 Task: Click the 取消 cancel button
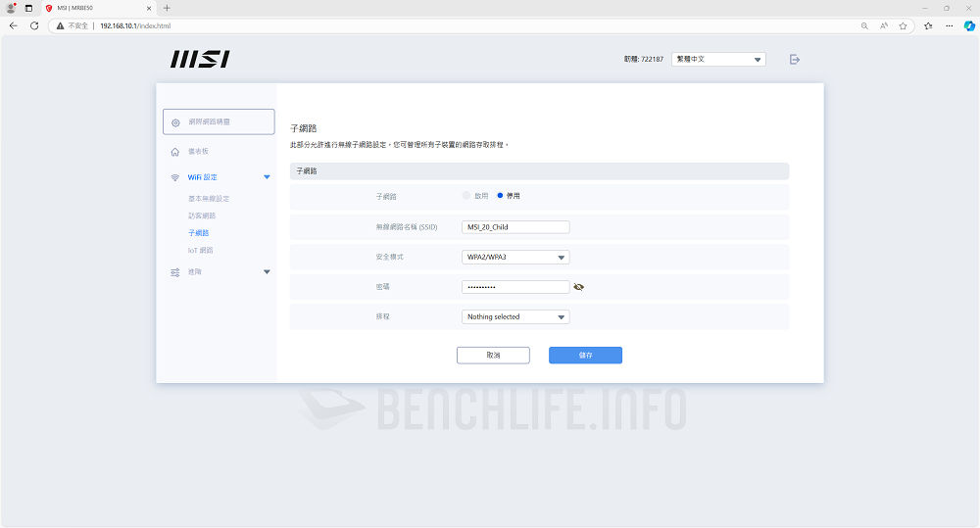493,355
